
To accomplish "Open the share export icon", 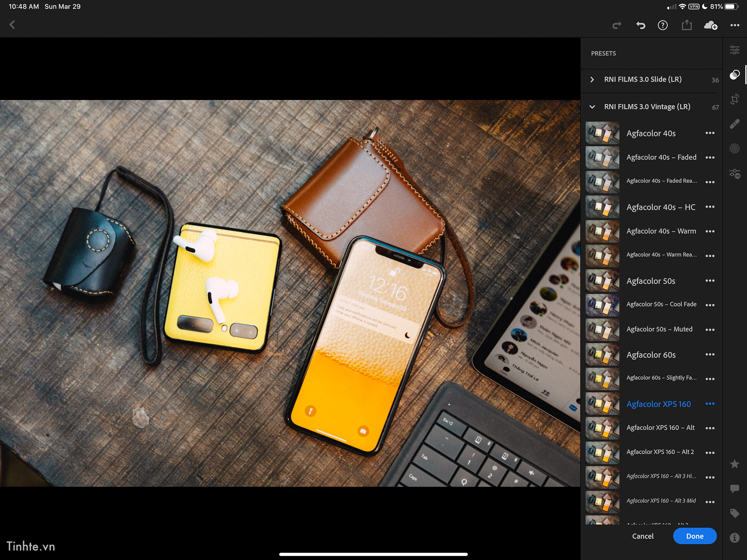I will [x=686, y=25].
